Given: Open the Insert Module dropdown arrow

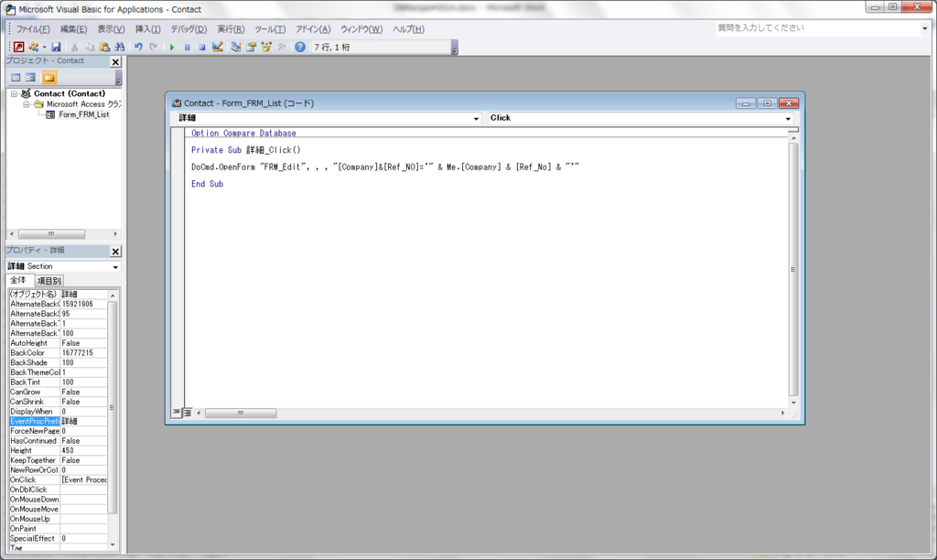Looking at the screenshot, I should tap(44, 47).
